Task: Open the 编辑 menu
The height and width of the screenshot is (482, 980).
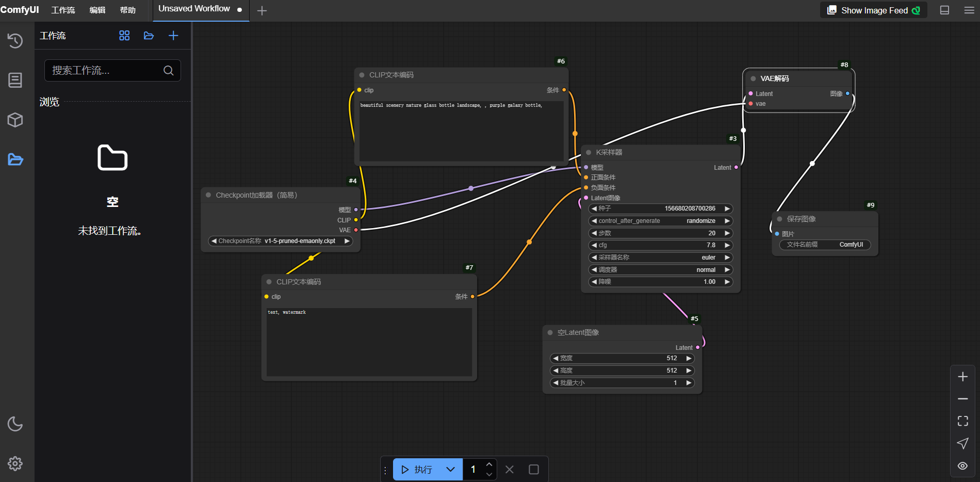Action: click(x=97, y=10)
